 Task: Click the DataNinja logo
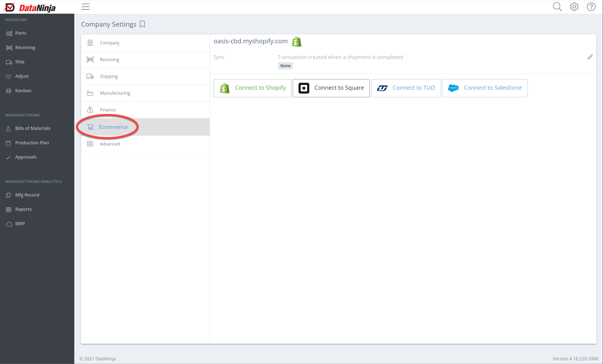30,7
